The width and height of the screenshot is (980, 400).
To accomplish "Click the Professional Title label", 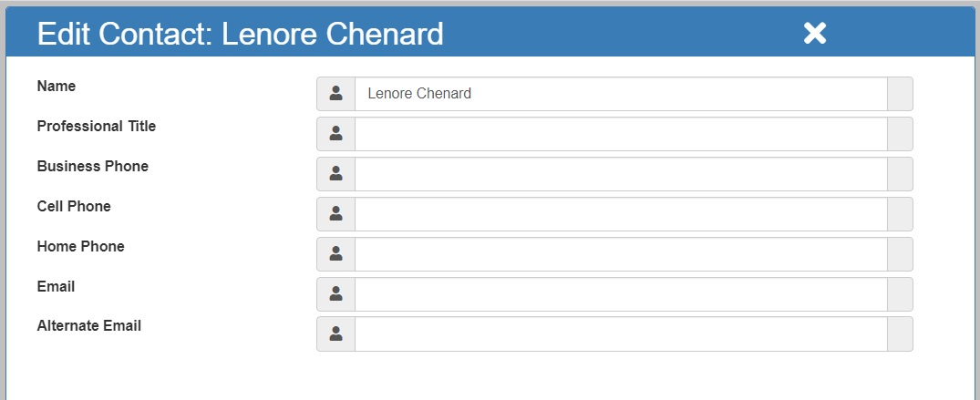I will 97,127.
